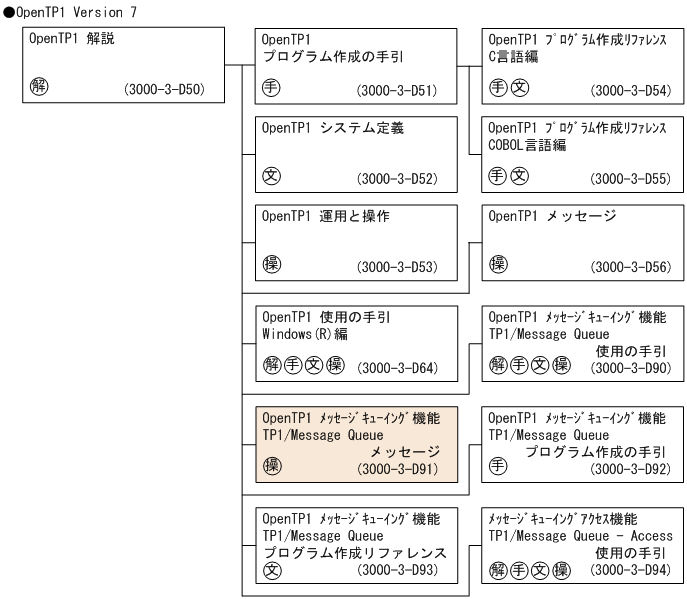Click the manual number (3000-3-D94)
This screenshot has height=599, width=687.
tap(630, 570)
